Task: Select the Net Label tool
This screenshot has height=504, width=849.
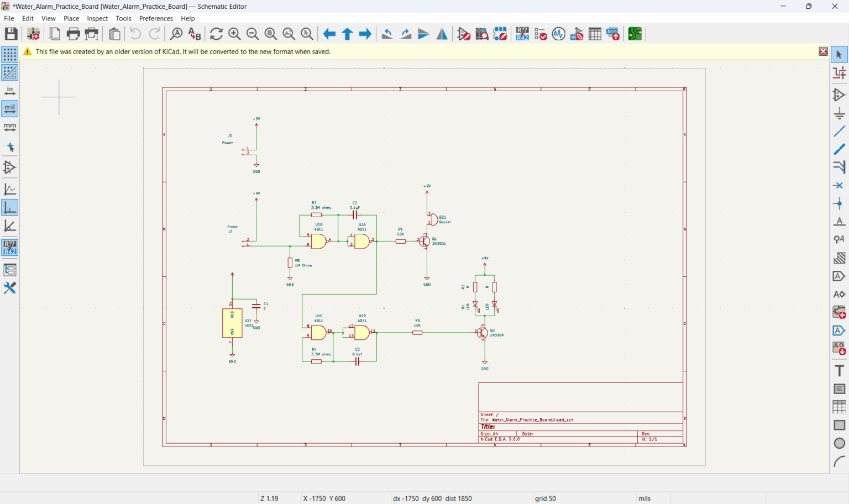Action: tap(839, 222)
